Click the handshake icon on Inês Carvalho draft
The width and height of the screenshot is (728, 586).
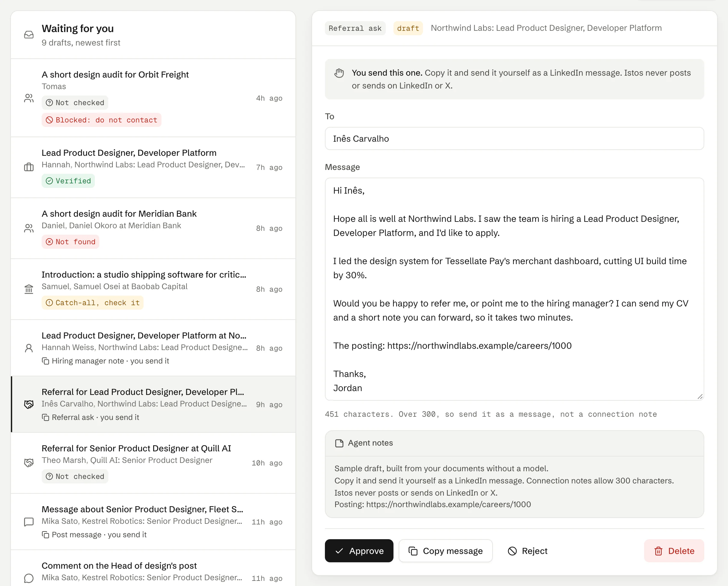[29, 405]
